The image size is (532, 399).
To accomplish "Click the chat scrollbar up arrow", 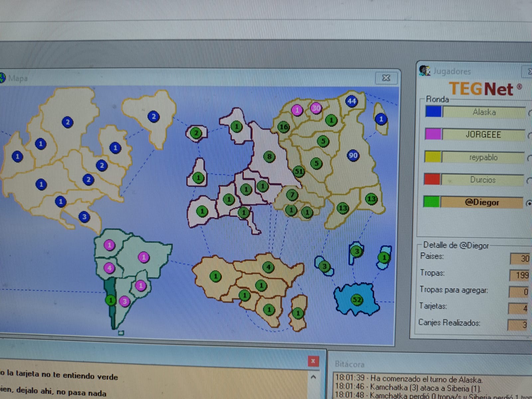I will pyautogui.click(x=313, y=377).
